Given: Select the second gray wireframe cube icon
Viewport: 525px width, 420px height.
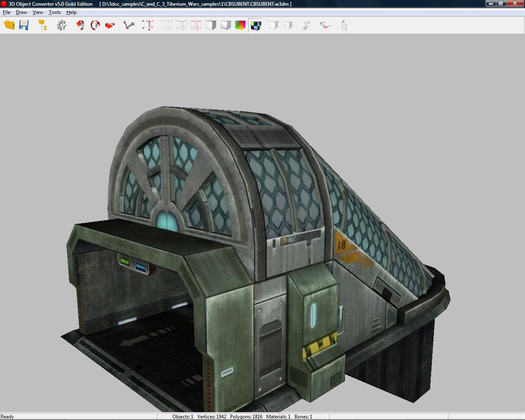Looking at the screenshot, I should [x=181, y=25].
